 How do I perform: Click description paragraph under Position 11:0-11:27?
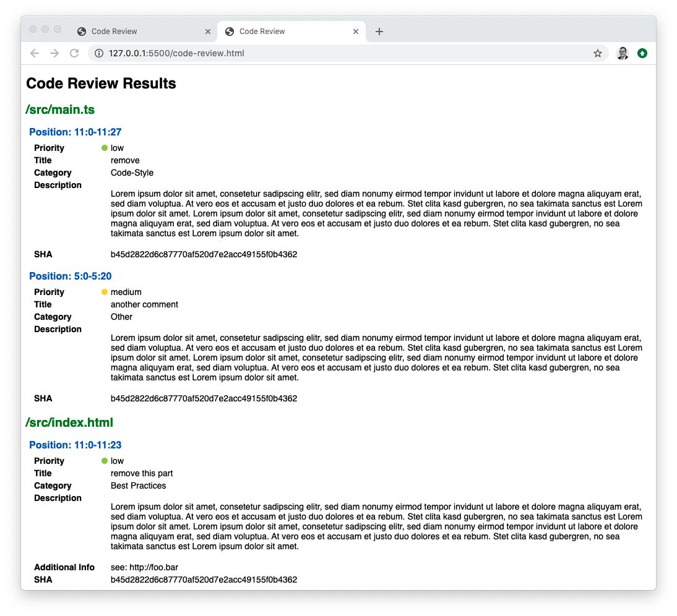pyautogui.click(x=376, y=213)
